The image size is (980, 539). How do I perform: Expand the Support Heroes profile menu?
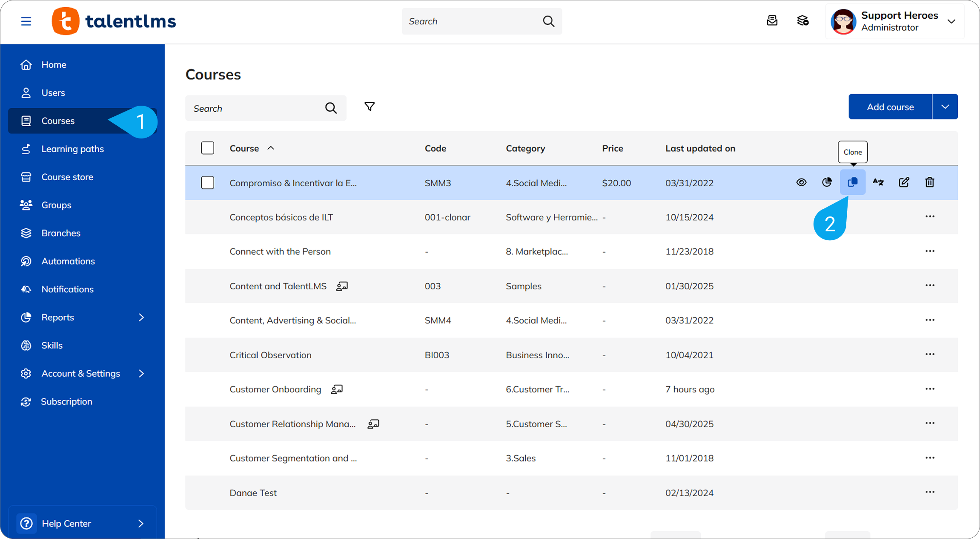(951, 21)
